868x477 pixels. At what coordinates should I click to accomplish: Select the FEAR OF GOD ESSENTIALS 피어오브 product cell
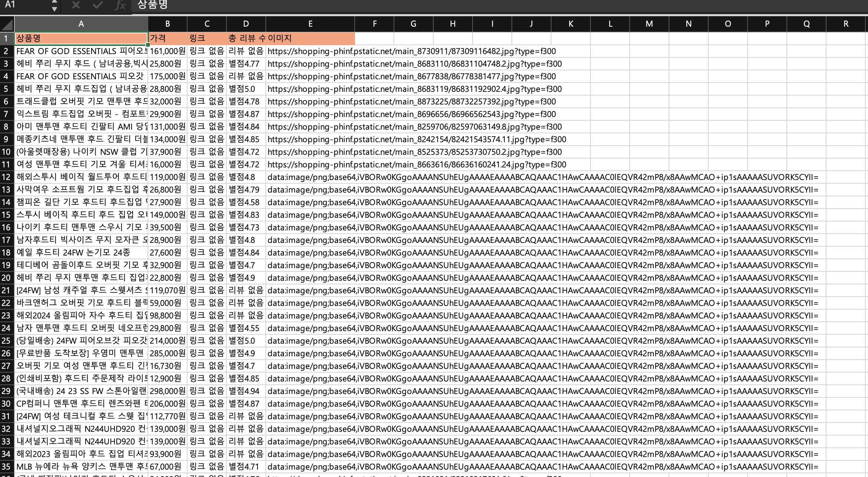[81, 51]
